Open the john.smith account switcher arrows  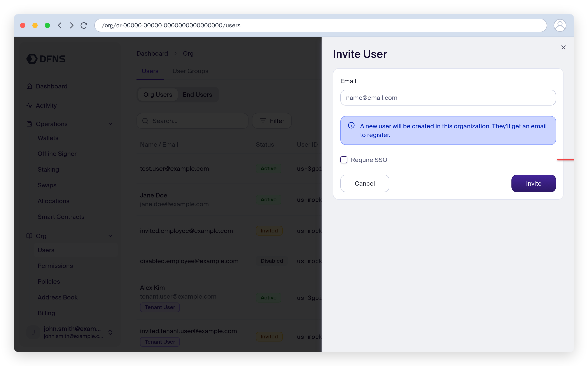coord(110,332)
